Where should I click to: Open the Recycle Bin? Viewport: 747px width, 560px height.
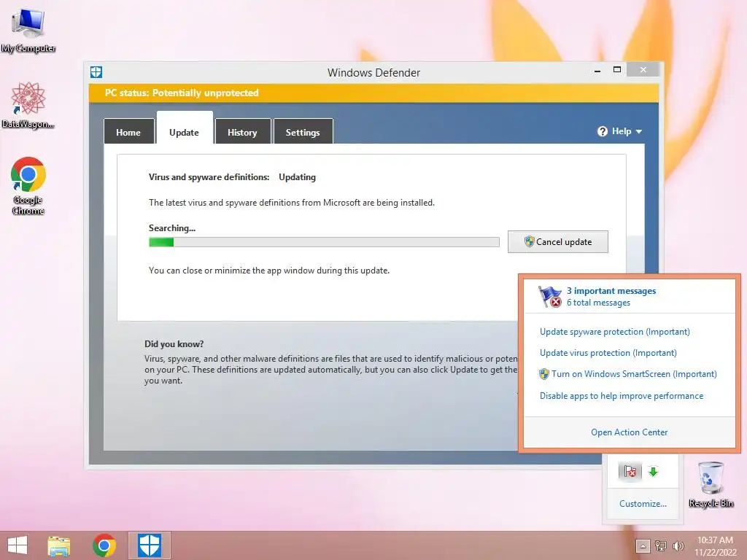(x=711, y=484)
